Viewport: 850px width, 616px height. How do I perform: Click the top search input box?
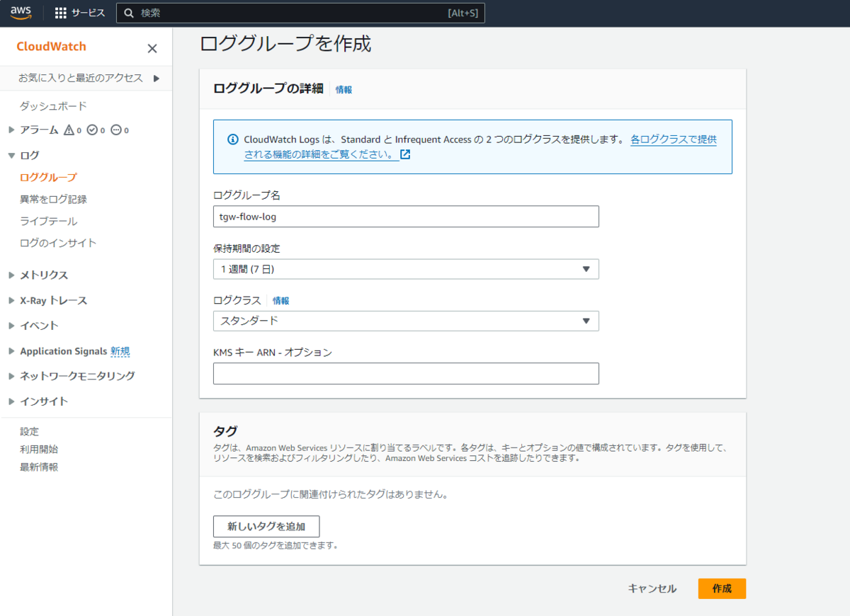tap(300, 13)
